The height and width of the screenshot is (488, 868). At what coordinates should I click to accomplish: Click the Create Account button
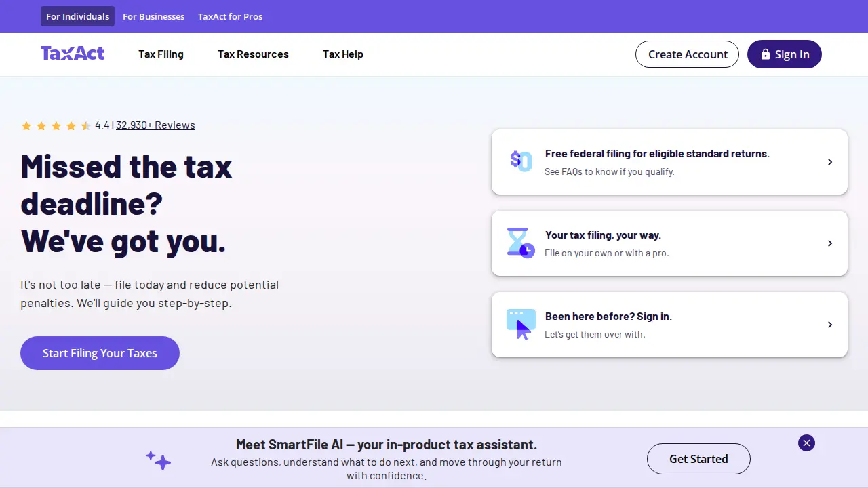tap(688, 54)
